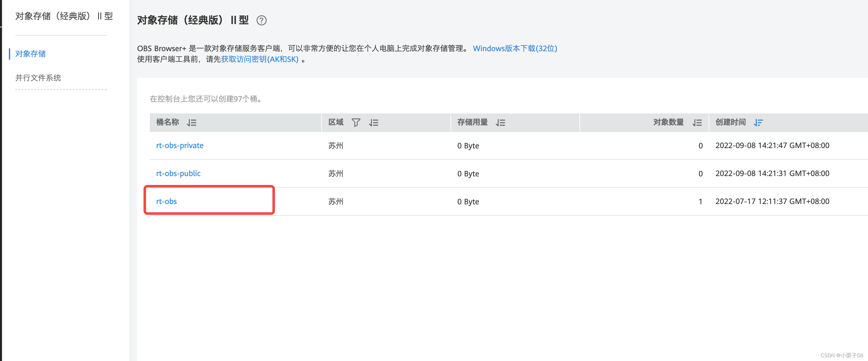The height and width of the screenshot is (361, 868).
Task: Open the rt-obs bucket
Action: click(166, 201)
